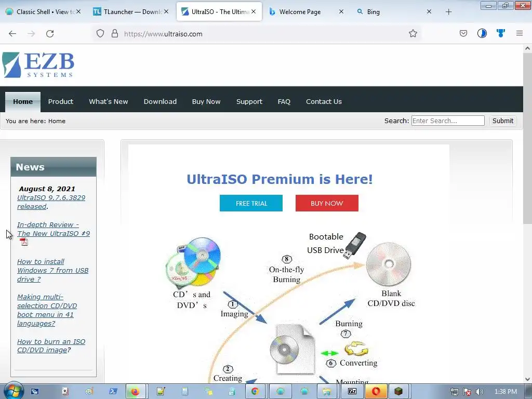This screenshot has width=532, height=399.
Task: Open In-depth Review New UltraISO #9 link
Action: [54, 229]
